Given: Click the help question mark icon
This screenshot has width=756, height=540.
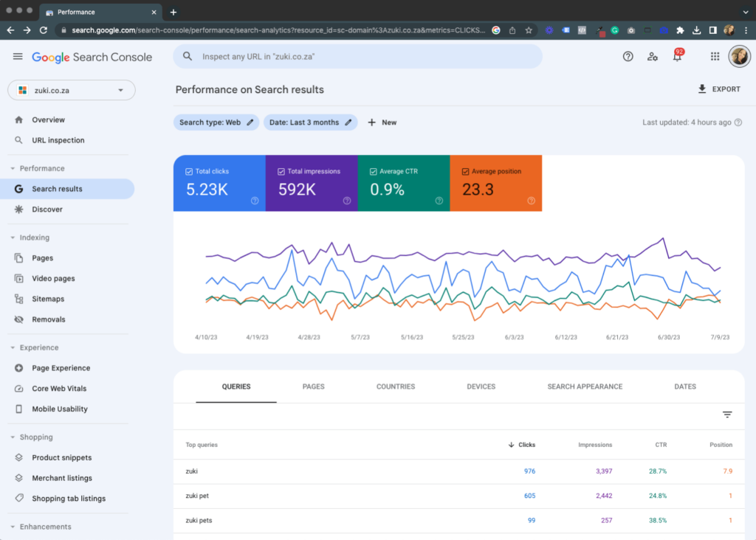Looking at the screenshot, I should [x=628, y=56].
